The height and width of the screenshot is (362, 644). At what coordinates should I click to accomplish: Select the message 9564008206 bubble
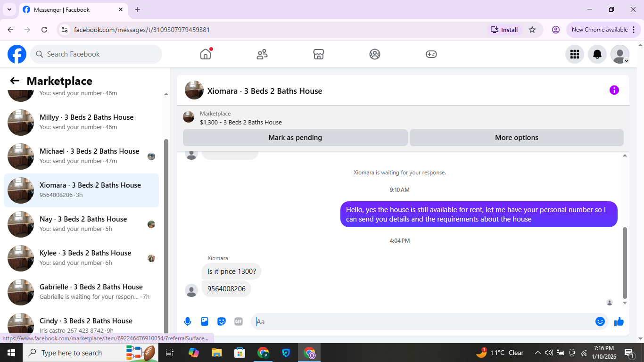point(226,289)
